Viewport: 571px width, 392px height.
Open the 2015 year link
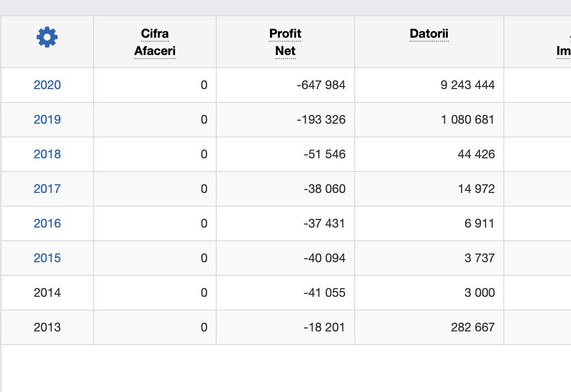[x=47, y=258]
